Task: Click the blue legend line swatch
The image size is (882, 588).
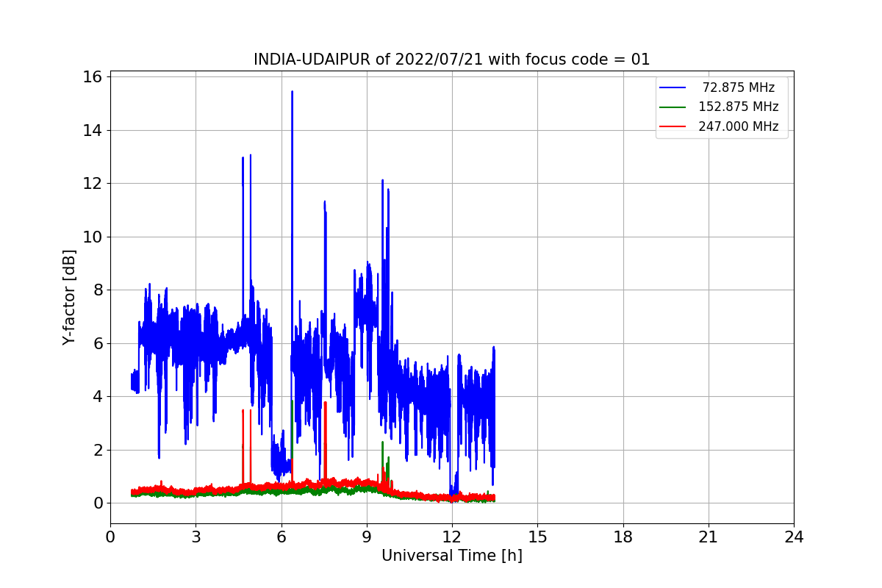Action: coord(673,87)
